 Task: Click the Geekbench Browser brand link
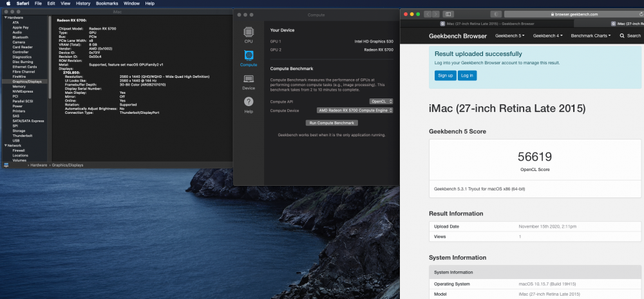[457, 35]
